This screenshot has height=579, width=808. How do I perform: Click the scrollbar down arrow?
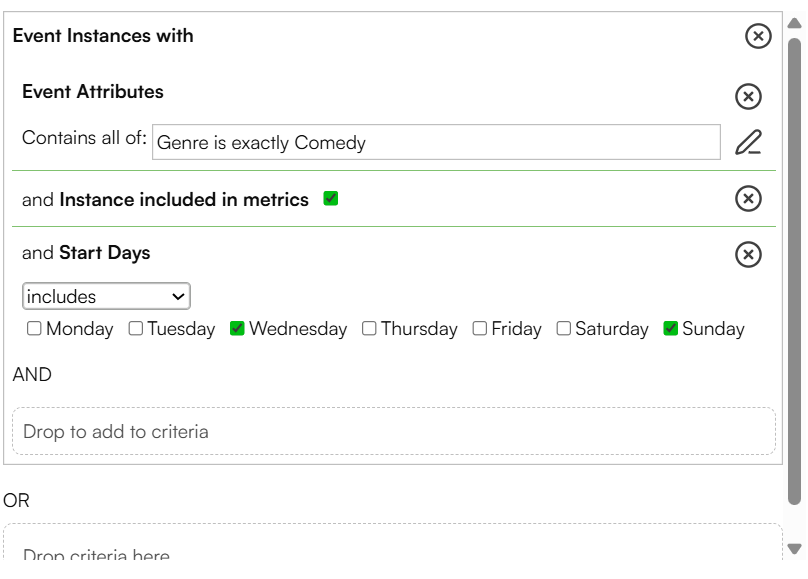click(x=795, y=549)
